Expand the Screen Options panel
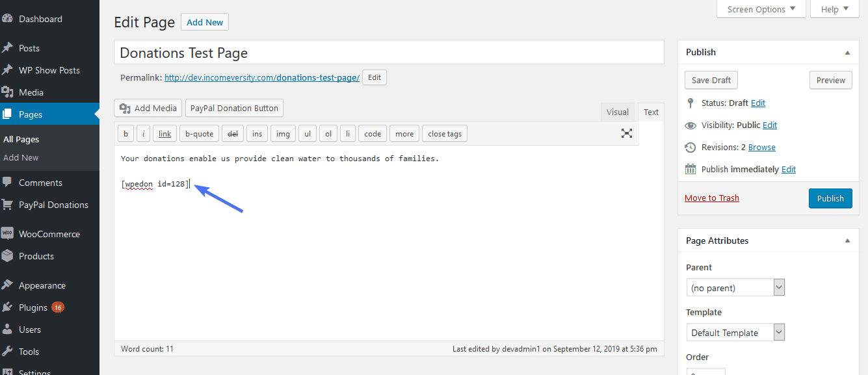868x375 pixels. tap(761, 9)
